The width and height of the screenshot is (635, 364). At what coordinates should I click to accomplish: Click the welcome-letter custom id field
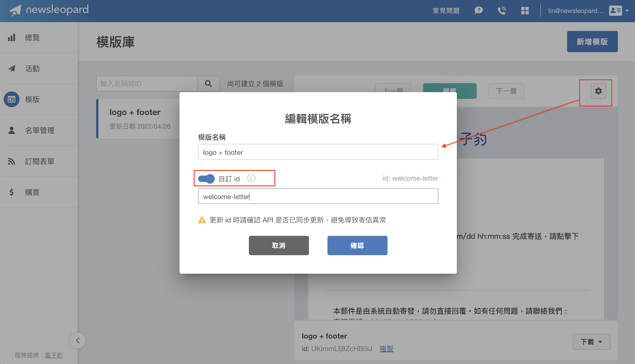pos(318,196)
